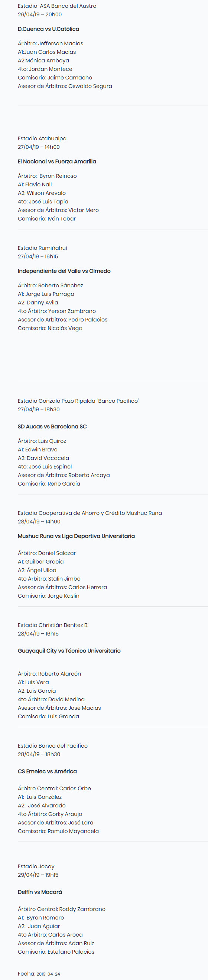Image resolution: width=208 pixels, height=980 pixels.
Task: Click Asesor de Árbitros: Roberto Arcaya text
Action: [64, 475]
